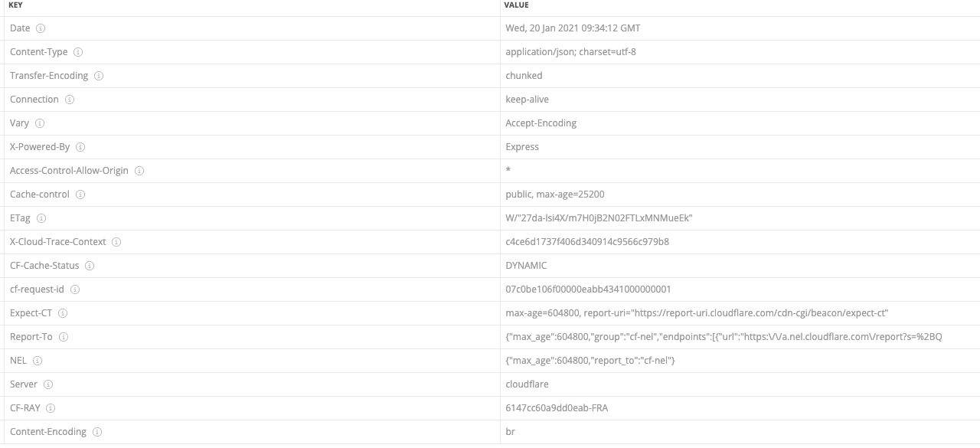The image size is (980, 448).
Task: Show info for the cf-request-id header
Action: (x=75, y=289)
